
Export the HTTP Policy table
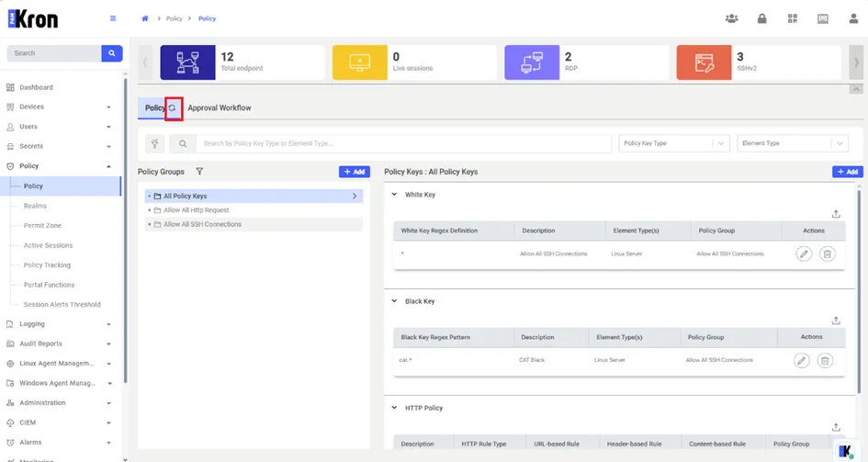[x=836, y=427]
